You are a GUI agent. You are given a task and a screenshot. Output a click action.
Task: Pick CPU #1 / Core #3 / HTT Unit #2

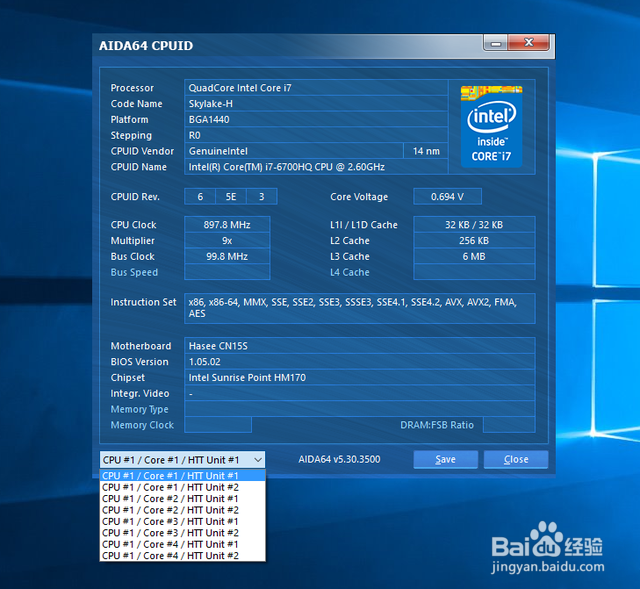coord(182,533)
